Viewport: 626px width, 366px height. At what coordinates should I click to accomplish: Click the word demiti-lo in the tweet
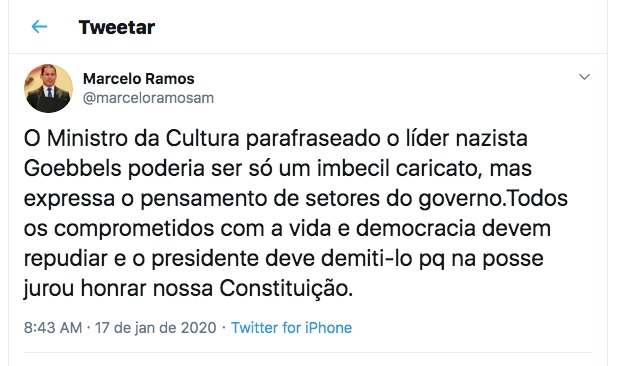coord(366,258)
